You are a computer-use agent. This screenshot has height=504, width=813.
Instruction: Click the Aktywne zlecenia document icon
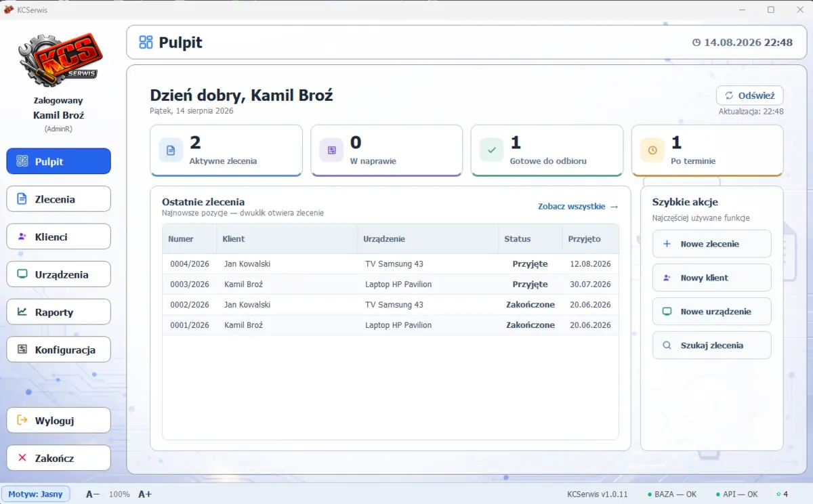[171, 150]
